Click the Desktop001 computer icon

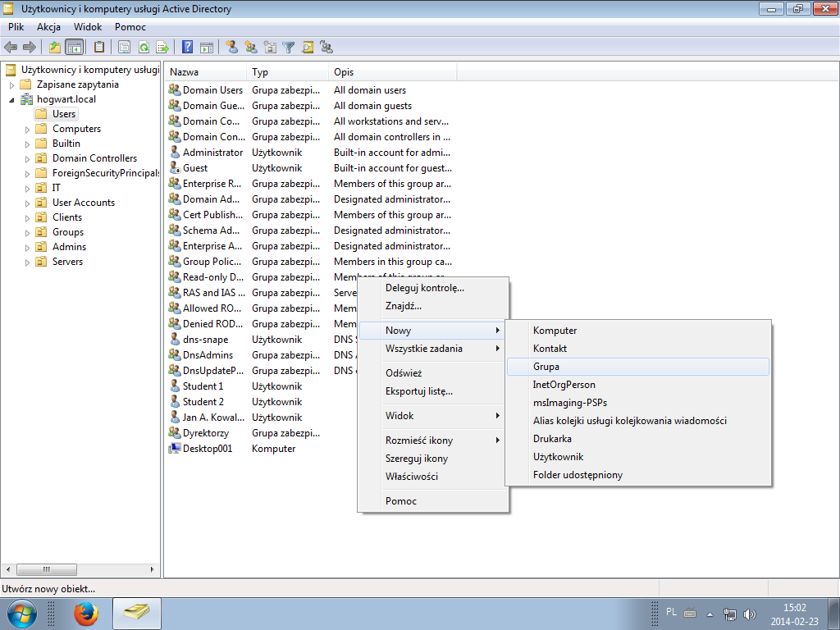point(175,449)
